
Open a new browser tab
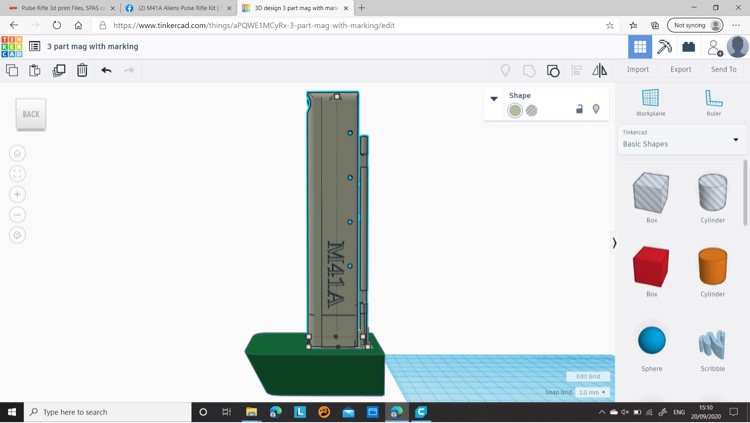pos(362,8)
